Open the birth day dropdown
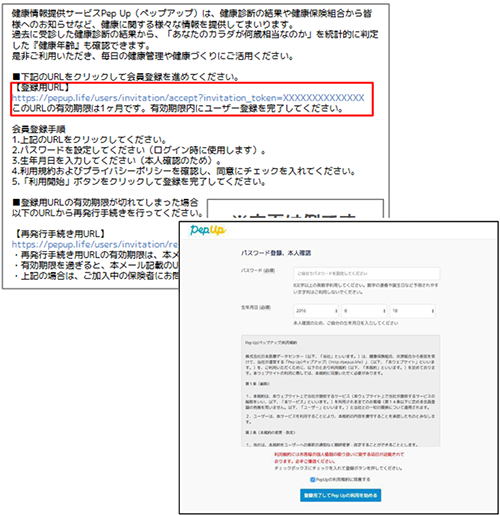 (413, 311)
